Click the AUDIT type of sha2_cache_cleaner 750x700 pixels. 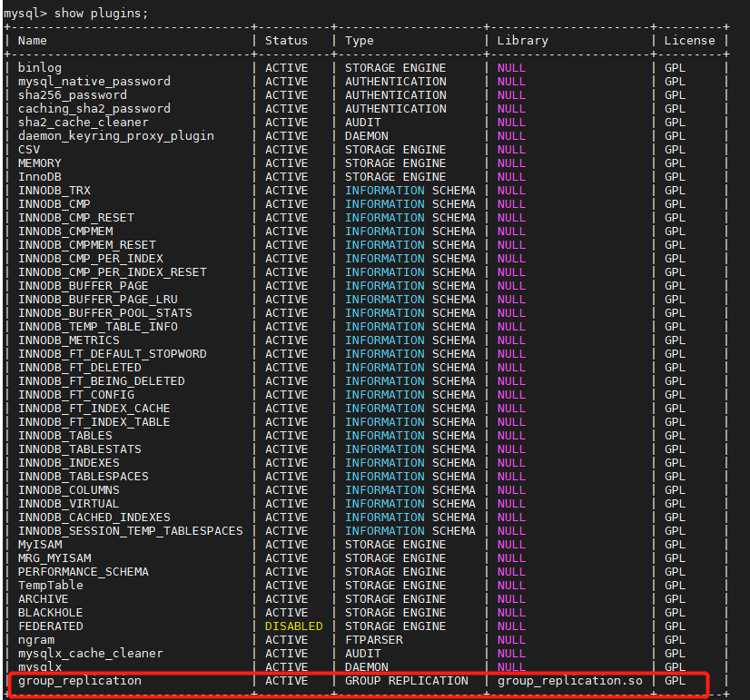click(x=362, y=122)
